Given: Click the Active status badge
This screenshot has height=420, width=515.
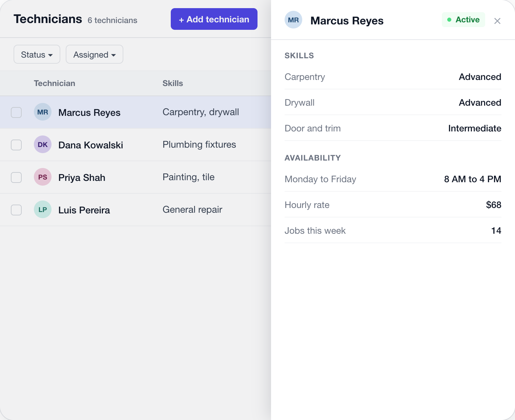Looking at the screenshot, I should tap(464, 20).
